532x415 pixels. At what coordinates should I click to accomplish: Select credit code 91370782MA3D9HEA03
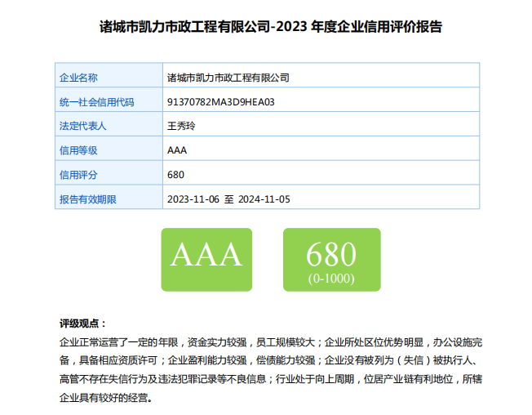point(221,102)
